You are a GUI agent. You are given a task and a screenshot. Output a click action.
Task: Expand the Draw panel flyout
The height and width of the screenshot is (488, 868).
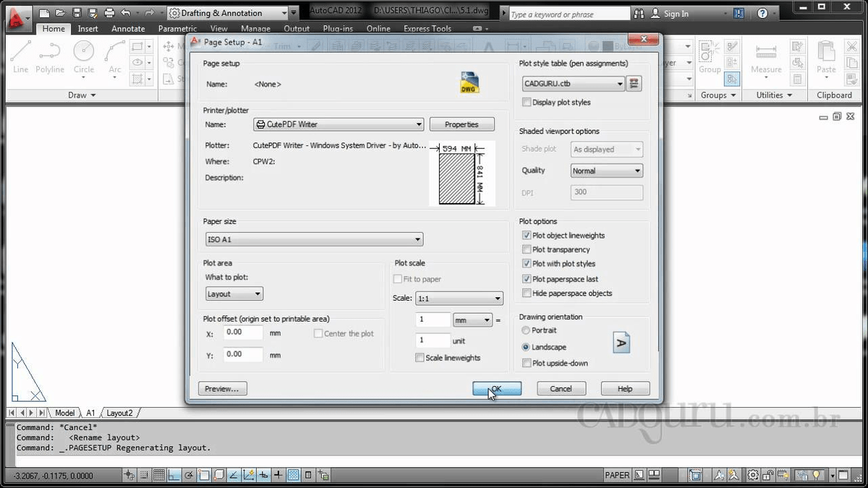(82, 95)
